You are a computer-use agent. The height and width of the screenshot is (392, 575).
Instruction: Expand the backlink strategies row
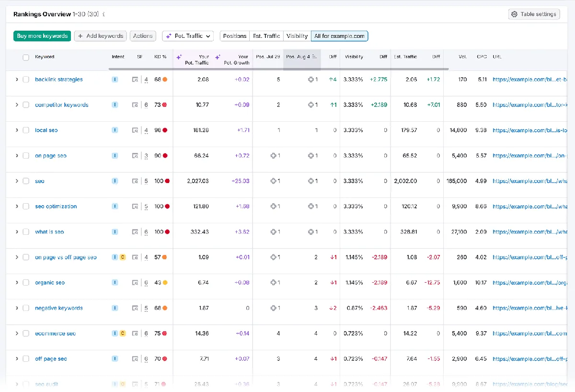(x=17, y=80)
